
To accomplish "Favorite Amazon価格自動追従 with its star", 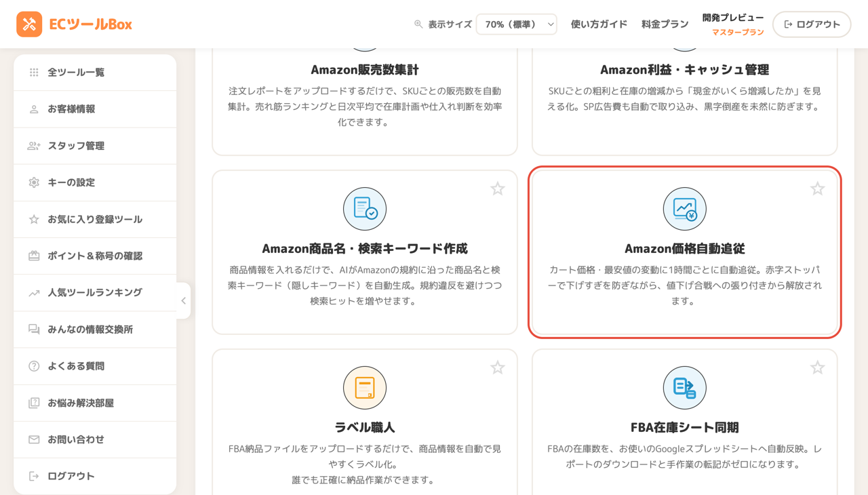I will coord(818,189).
